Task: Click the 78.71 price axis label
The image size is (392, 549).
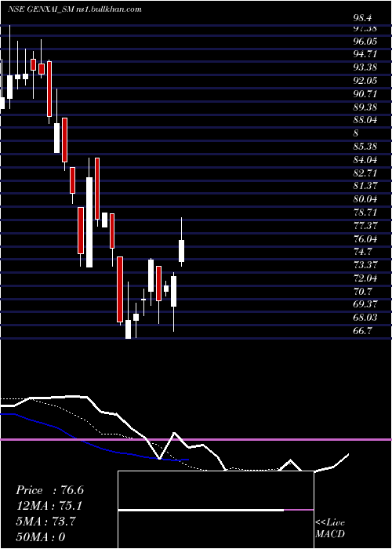Action: tap(365, 213)
